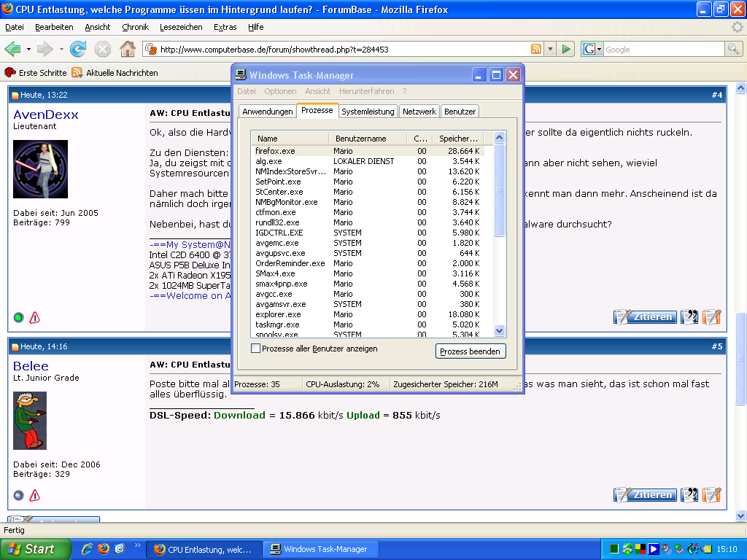The height and width of the screenshot is (560, 747).
Task: Open the Forward button history dropdown arrow
Action: pyautogui.click(x=61, y=49)
